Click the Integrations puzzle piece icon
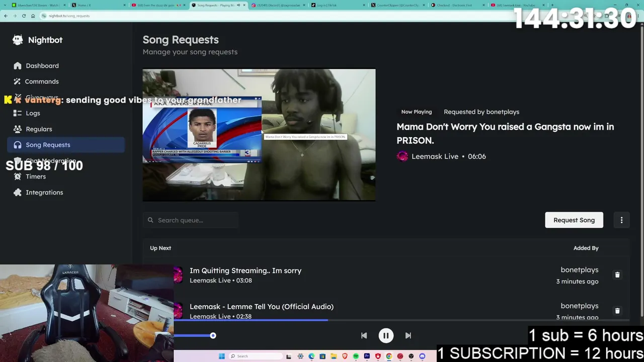Screen dimensions: 644x362 pyautogui.click(x=18, y=193)
